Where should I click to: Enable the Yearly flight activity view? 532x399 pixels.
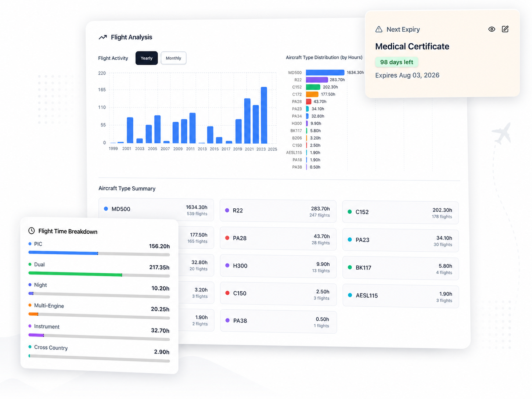tap(146, 58)
